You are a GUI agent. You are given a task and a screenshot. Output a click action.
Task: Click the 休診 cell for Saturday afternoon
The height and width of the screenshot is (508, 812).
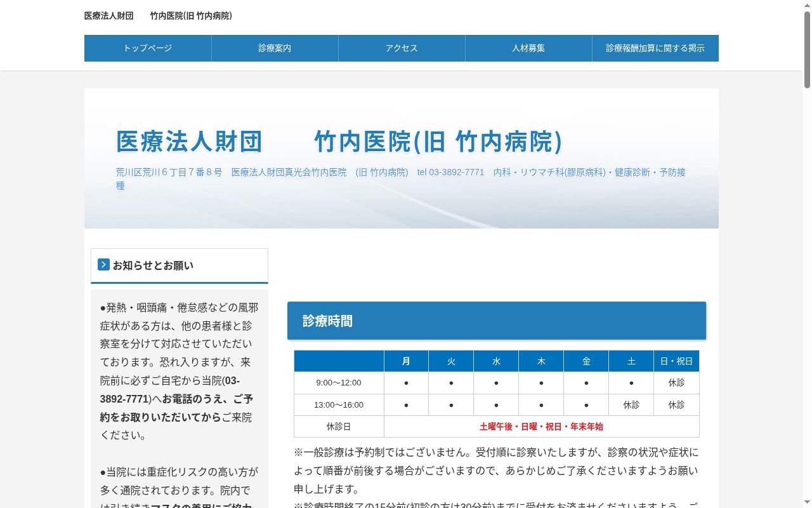[x=631, y=404]
